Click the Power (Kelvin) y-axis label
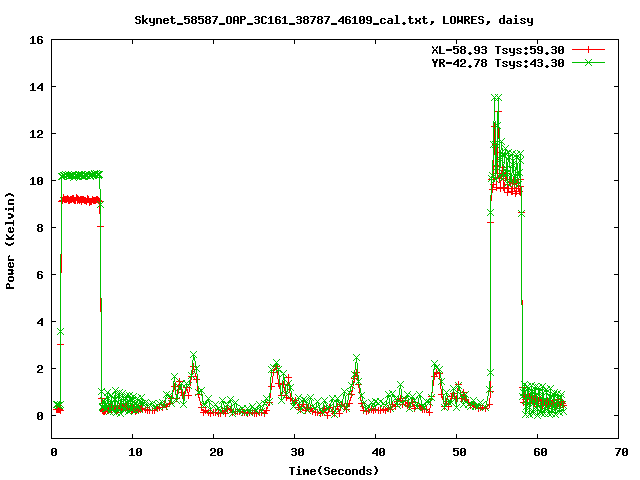640x480 pixels. point(10,241)
